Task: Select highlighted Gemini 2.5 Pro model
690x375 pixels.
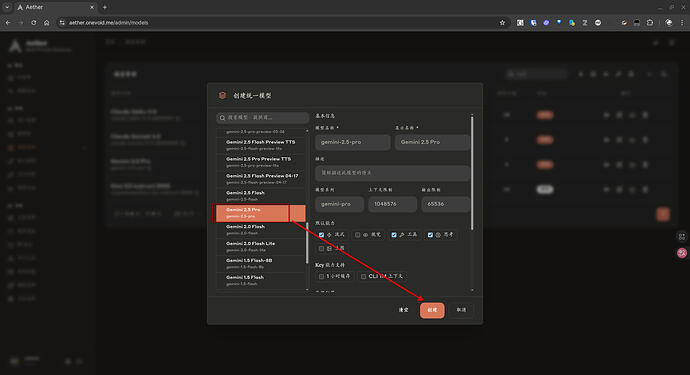Action: tap(261, 213)
